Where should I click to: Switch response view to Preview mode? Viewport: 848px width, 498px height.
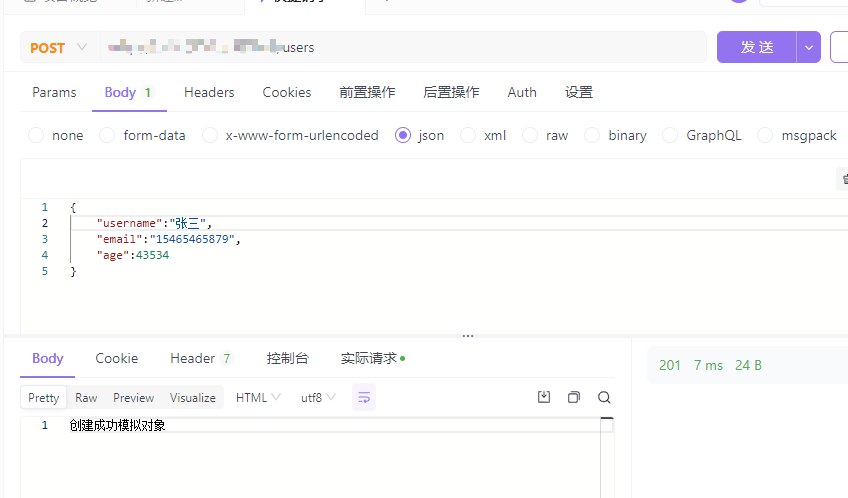(x=133, y=397)
